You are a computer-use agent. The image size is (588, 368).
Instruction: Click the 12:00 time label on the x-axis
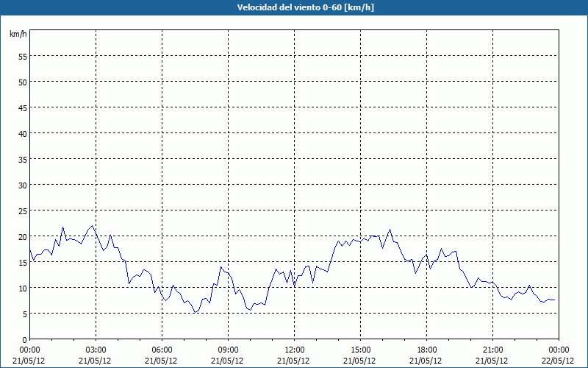pos(295,350)
